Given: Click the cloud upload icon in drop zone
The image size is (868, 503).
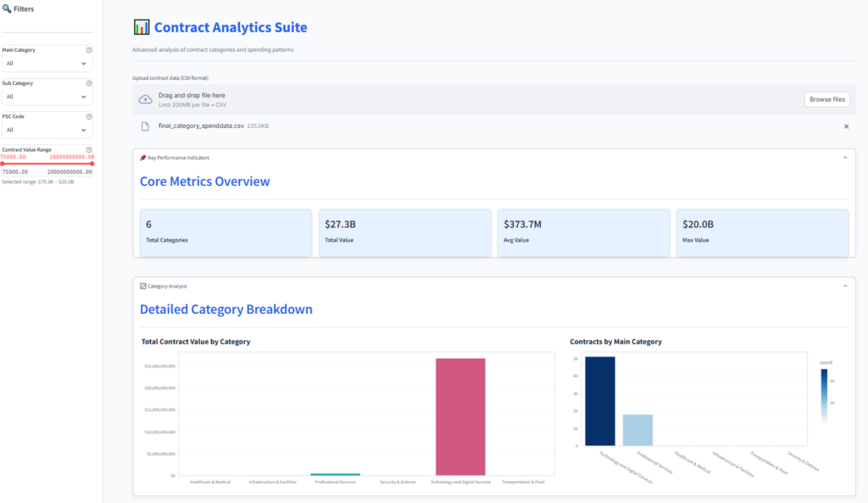Looking at the screenshot, I should click(145, 99).
